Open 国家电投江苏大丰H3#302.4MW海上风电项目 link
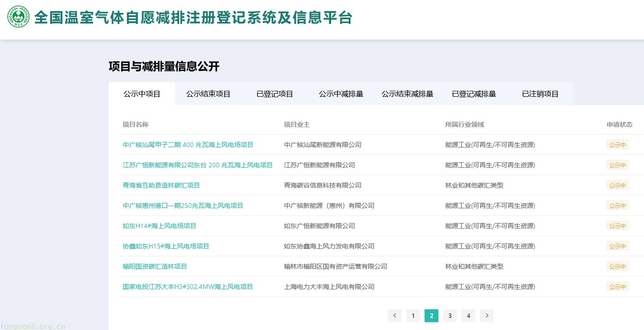This screenshot has width=644, height=330. pos(188,287)
